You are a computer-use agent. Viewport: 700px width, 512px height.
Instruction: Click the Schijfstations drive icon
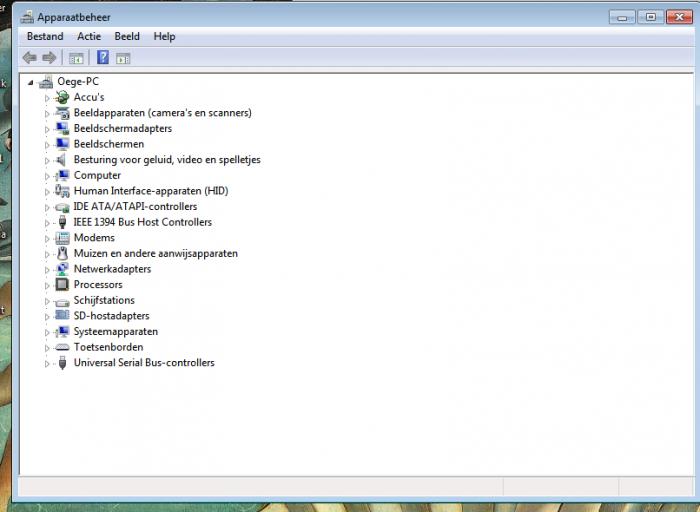(62, 302)
